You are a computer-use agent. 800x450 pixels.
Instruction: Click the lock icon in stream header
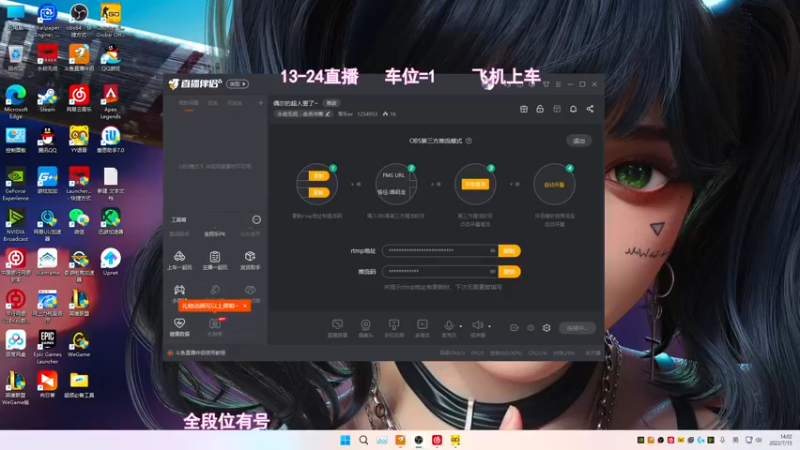pyautogui.click(x=540, y=109)
